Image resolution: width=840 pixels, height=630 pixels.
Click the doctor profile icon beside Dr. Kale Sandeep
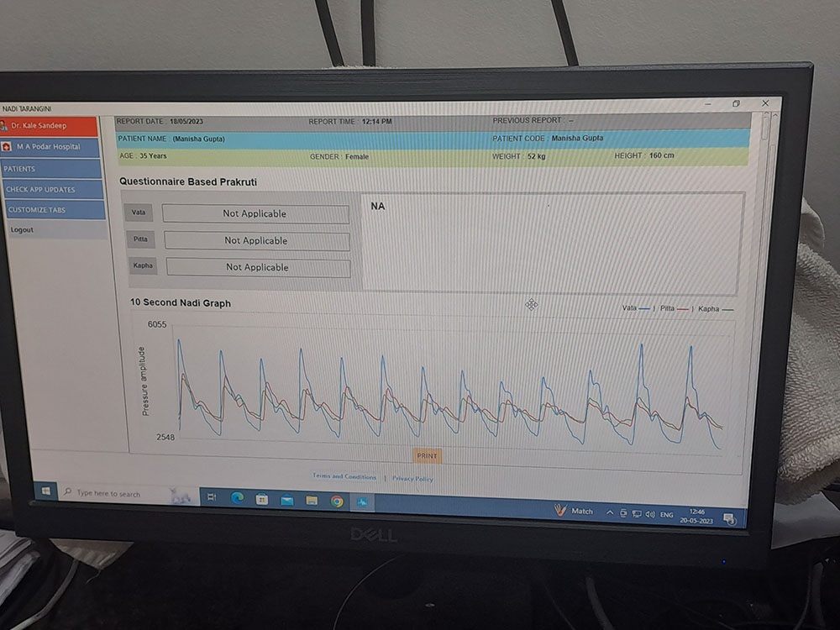tap(6, 126)
